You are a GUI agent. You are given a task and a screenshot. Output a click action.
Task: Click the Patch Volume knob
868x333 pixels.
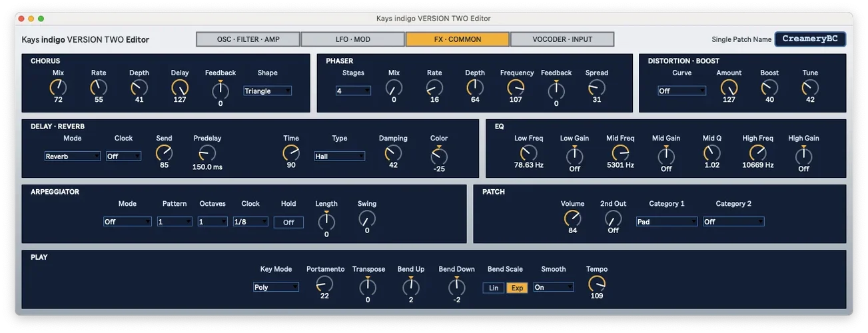[572, 218]
